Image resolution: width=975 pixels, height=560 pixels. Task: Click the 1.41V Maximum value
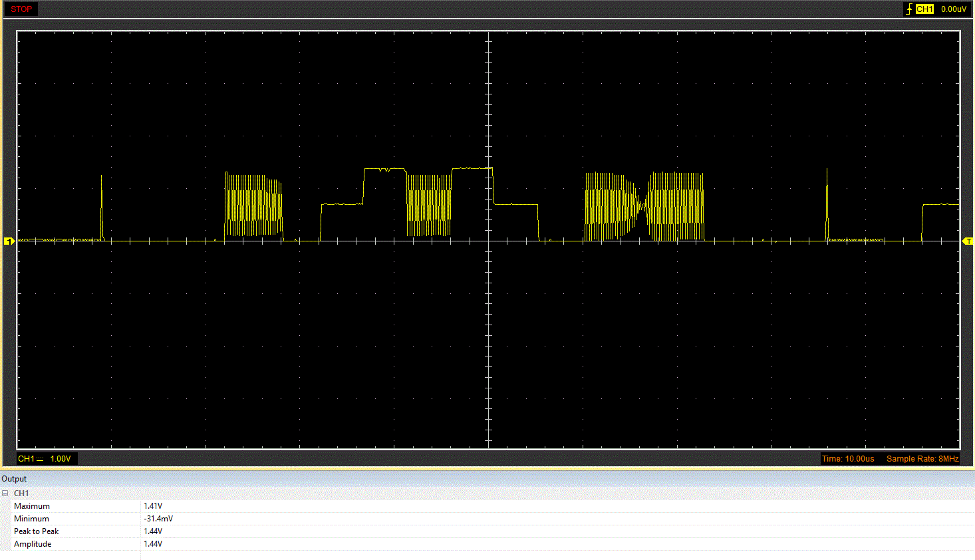click(x=153, y=506)
